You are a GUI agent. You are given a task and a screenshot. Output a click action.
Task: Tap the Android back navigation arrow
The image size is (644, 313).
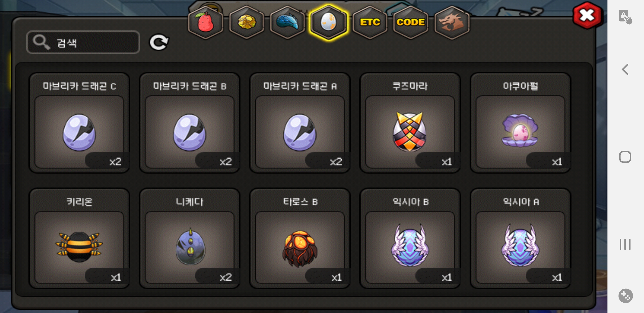(x=625, y=69)
